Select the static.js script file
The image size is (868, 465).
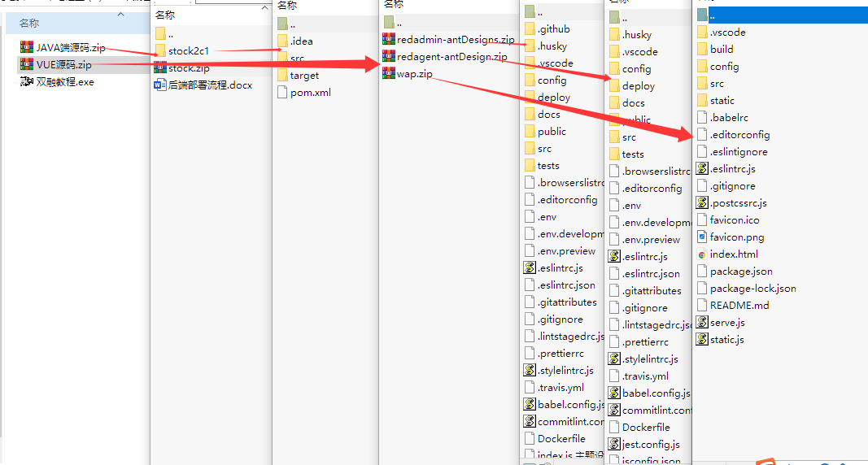point(720,340)
